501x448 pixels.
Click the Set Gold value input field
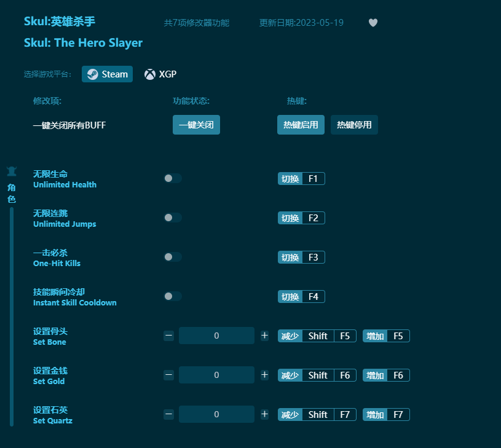216,375
